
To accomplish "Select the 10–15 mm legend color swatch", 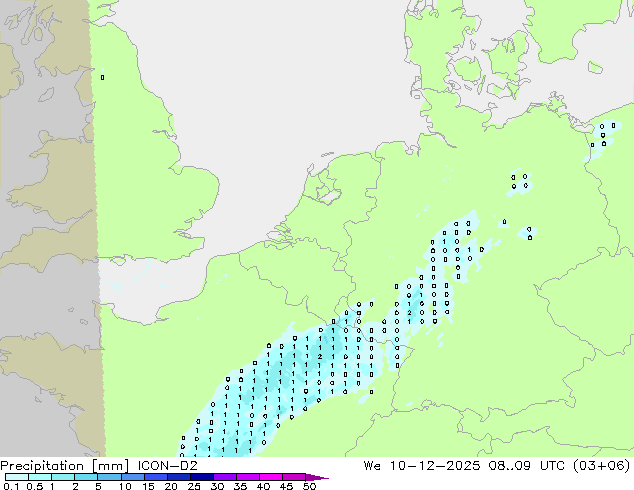I will pos(132,477).
